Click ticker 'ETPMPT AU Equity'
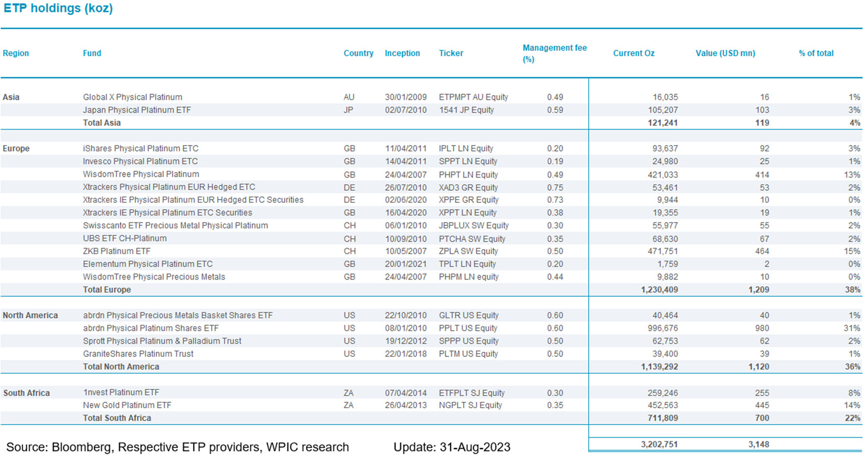 (x=473, y=97)
